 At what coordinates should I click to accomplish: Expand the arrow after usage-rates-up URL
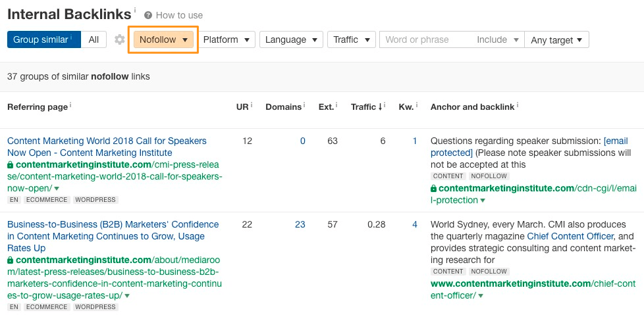coord(127,295)
